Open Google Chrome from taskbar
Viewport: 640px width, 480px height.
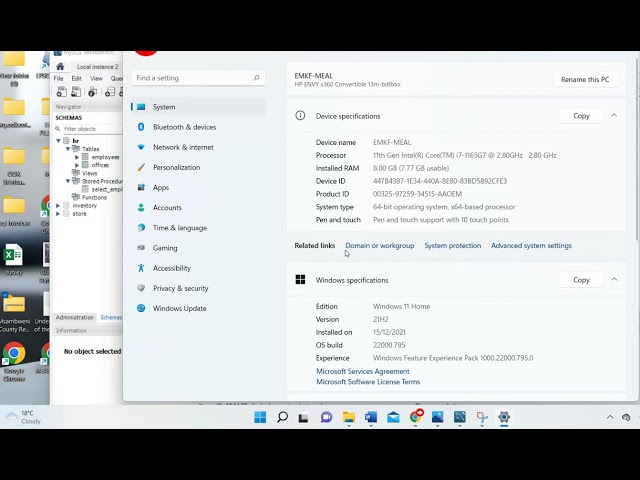416,416
